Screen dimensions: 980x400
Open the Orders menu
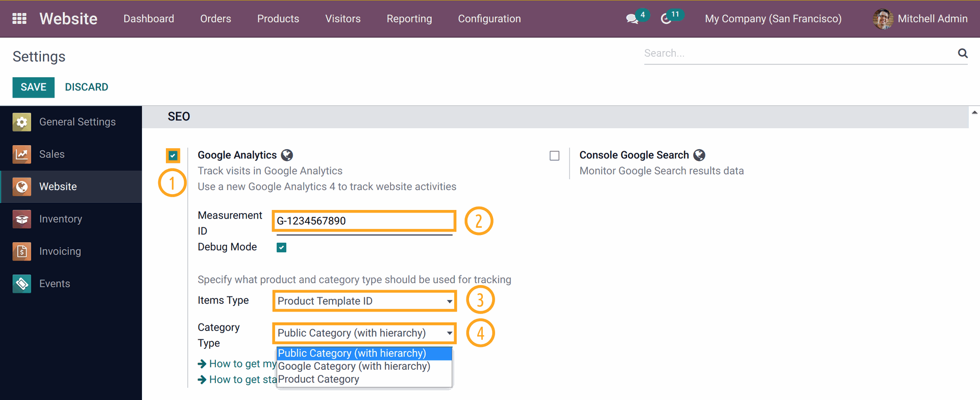coord(215,19)
